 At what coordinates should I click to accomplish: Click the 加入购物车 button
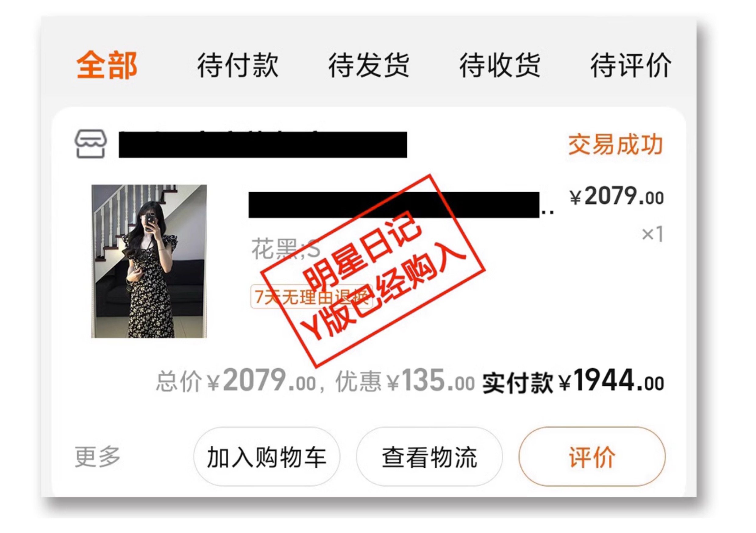(266, 457)
